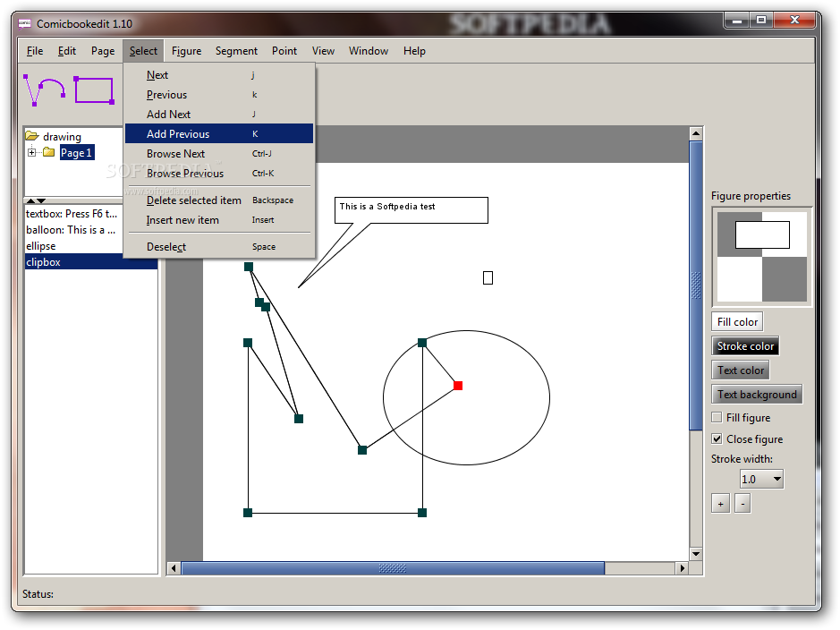Screen dimensions: 840x630
Task: Click the figure properties preview thumbnail
Action: 762,257
